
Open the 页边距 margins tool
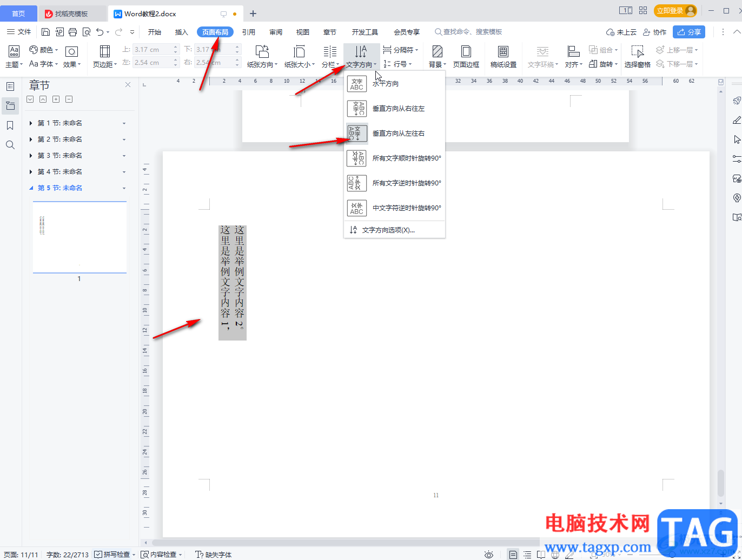pos(105,57)
